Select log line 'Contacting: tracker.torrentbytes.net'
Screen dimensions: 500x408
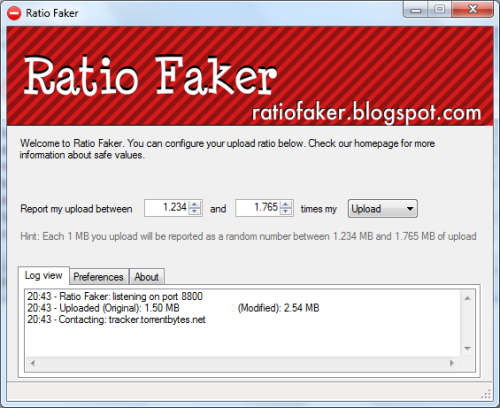(x=116, y=319)
